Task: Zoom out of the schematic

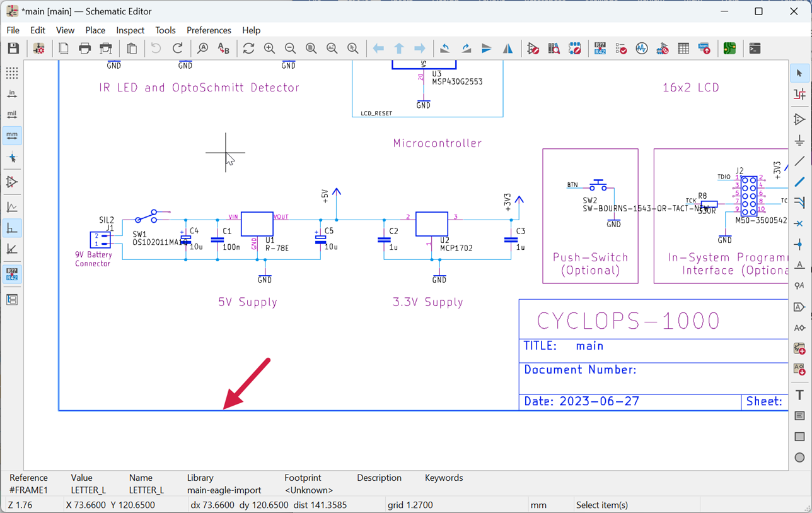Action: point(290,49)
